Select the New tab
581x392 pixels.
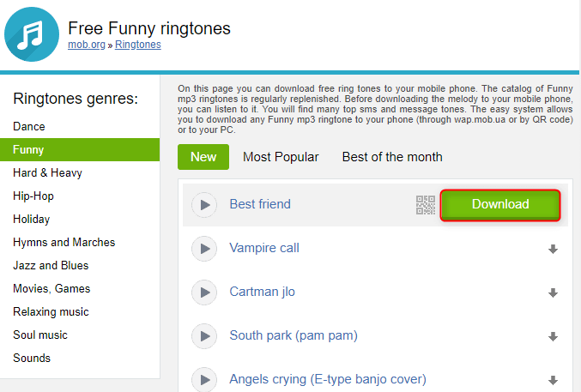[203, 157]
